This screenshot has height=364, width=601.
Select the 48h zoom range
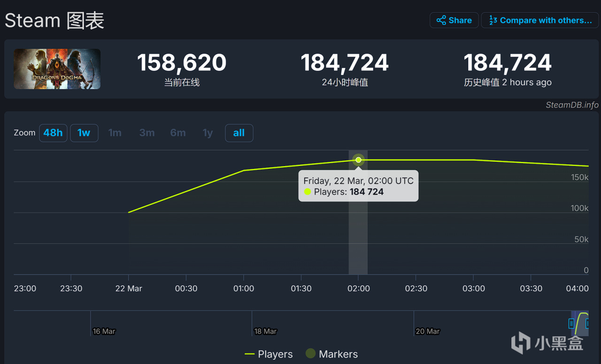(x=53, y=133)
